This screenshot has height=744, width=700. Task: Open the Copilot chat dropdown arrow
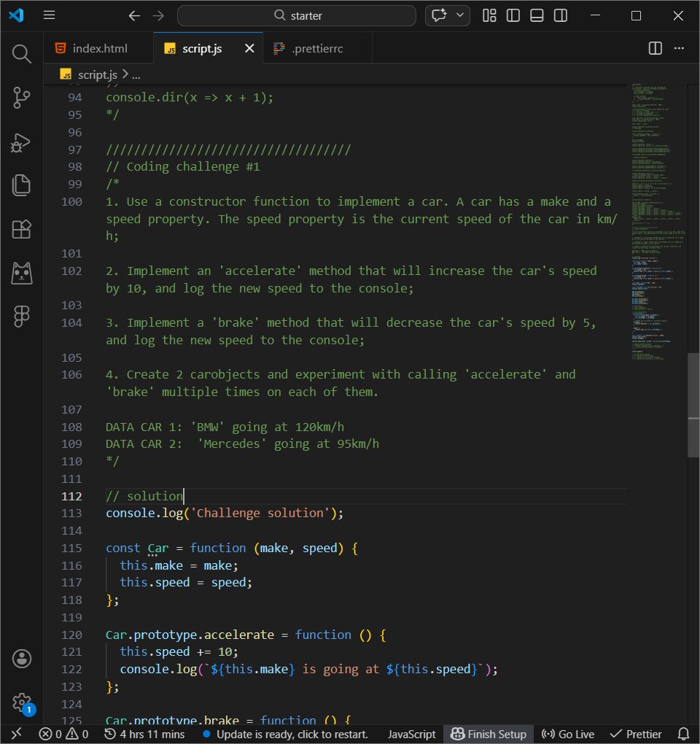pos(460,15)
